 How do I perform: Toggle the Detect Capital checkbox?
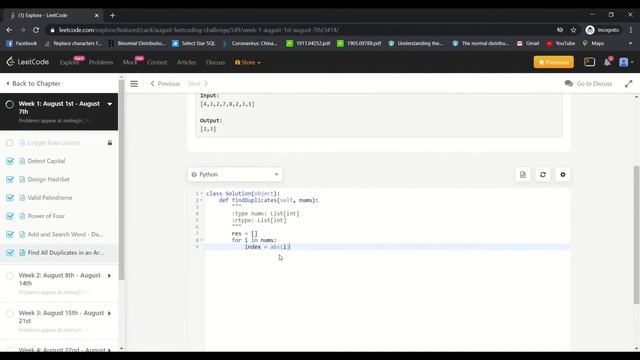(x=10, y=161)
